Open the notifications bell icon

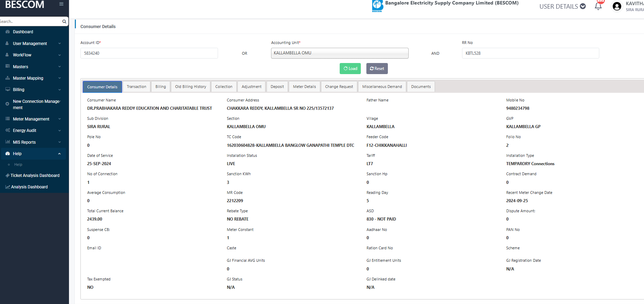point(598,6)
